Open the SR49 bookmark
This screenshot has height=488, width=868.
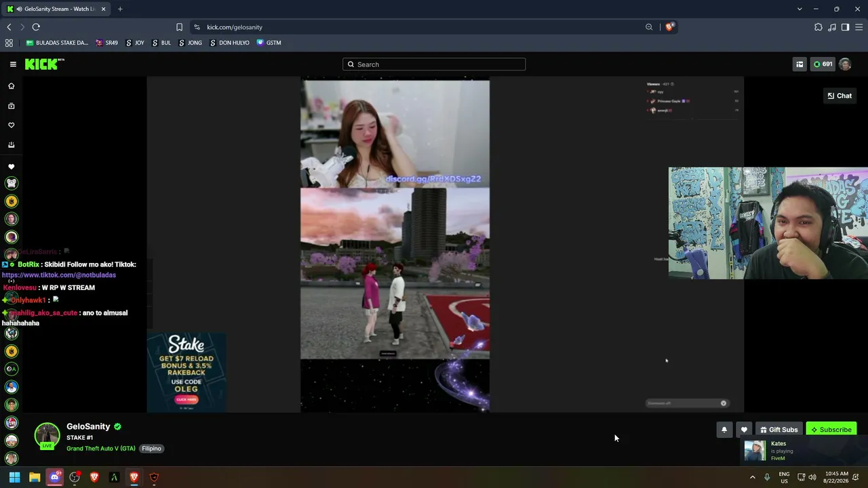[x=107, y=43]
